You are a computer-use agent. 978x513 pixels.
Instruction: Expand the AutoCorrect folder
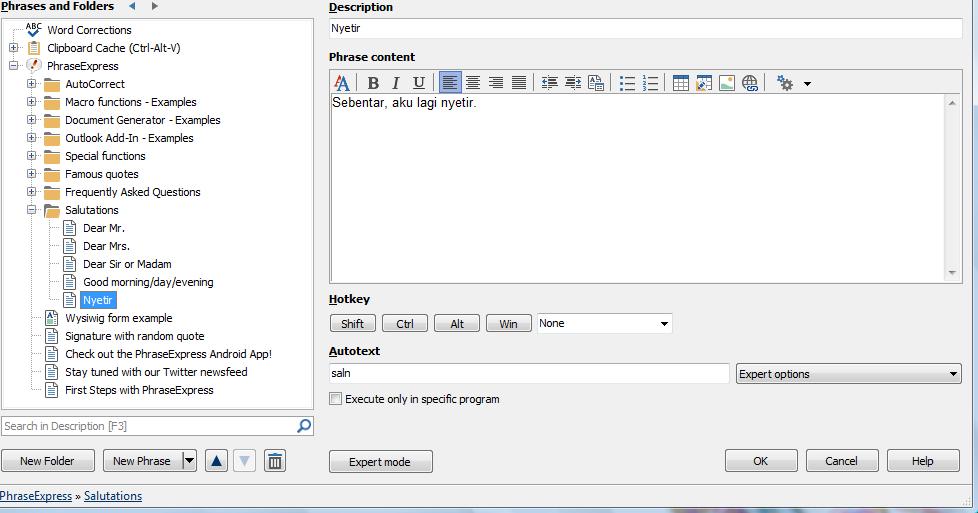[x=31, y=84]
